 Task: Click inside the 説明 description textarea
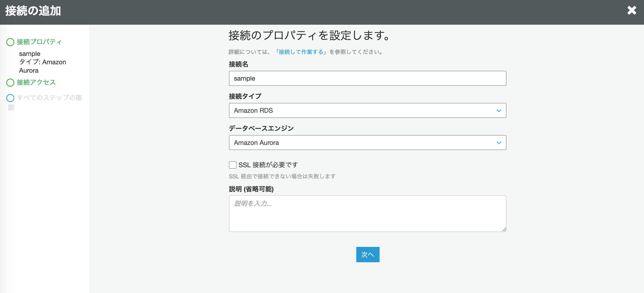point(367,214)
